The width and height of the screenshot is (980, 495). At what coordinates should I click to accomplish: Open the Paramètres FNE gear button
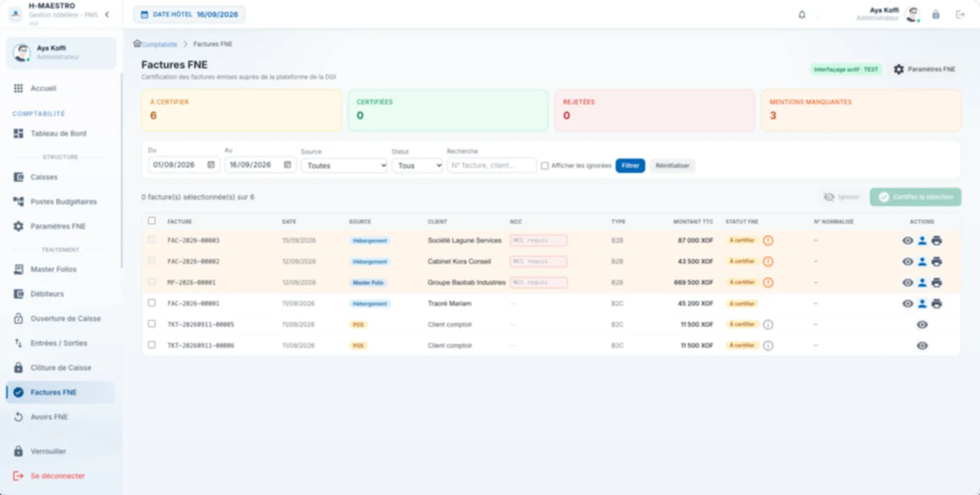[924, 69]
